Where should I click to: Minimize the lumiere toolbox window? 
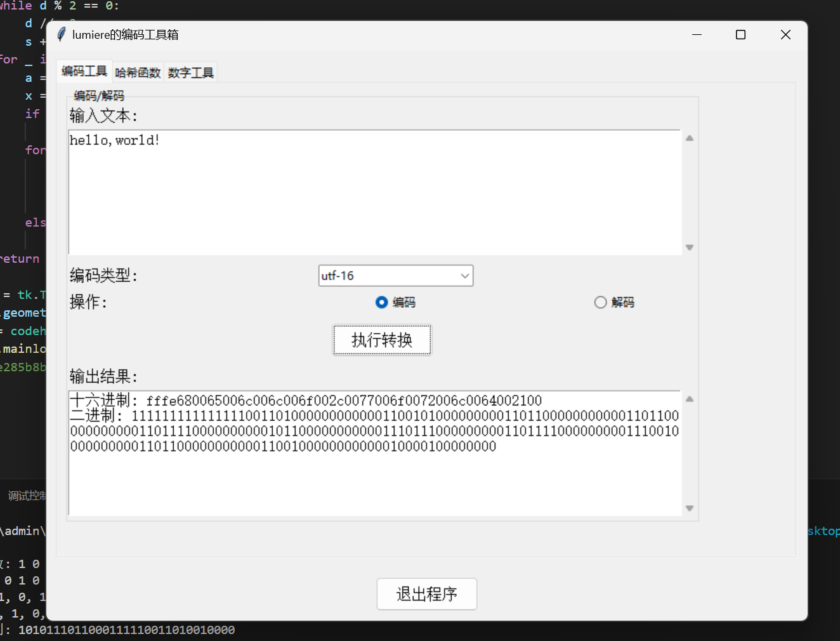[697, 34]
